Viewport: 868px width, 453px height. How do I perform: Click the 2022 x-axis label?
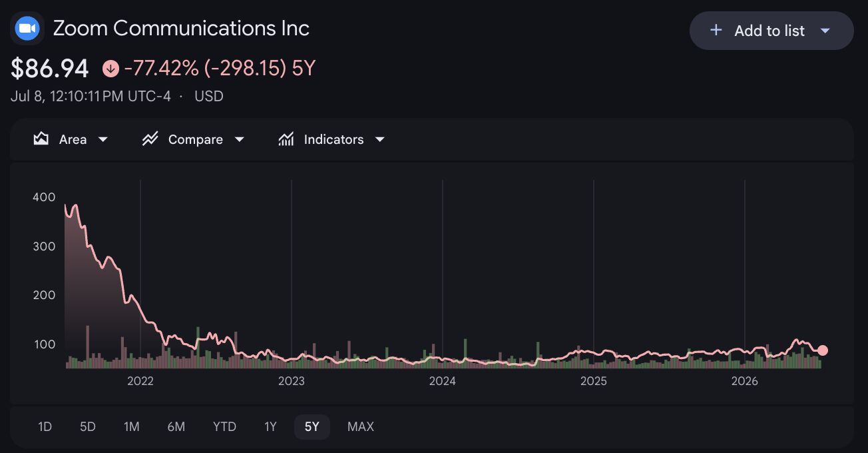[140, 381]
